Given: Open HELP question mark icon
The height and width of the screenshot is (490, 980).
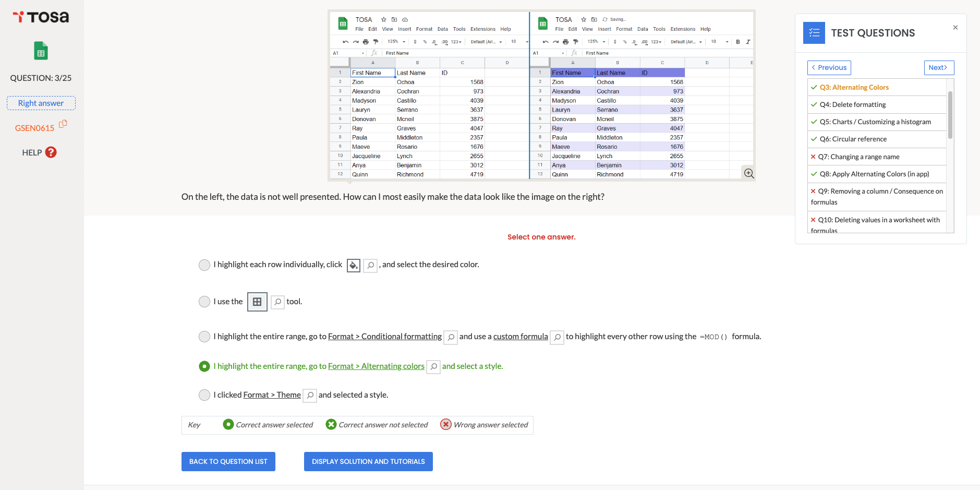Looking at the screenshot, I should [51, 152].
